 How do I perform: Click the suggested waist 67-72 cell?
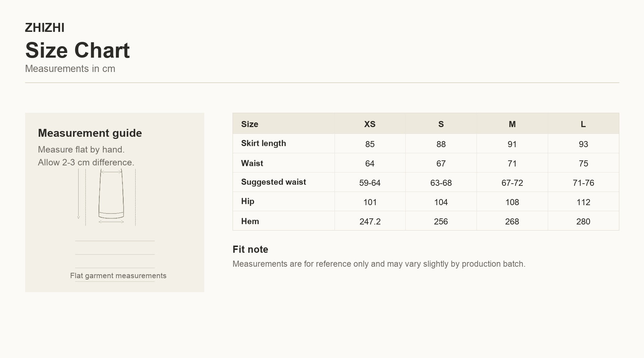point(512,183)
